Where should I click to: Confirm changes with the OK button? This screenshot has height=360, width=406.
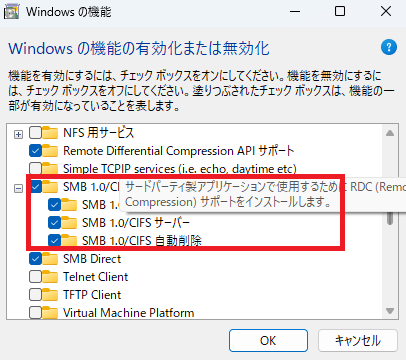coord(268,341)
